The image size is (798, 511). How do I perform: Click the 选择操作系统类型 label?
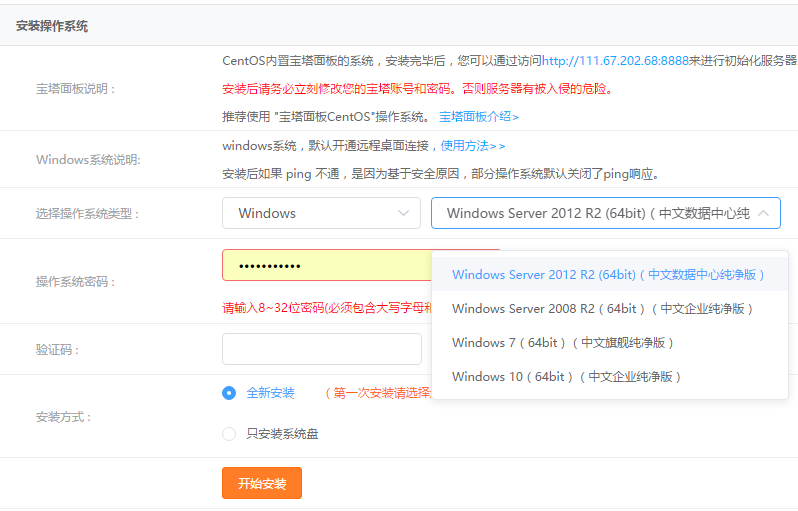88,214
